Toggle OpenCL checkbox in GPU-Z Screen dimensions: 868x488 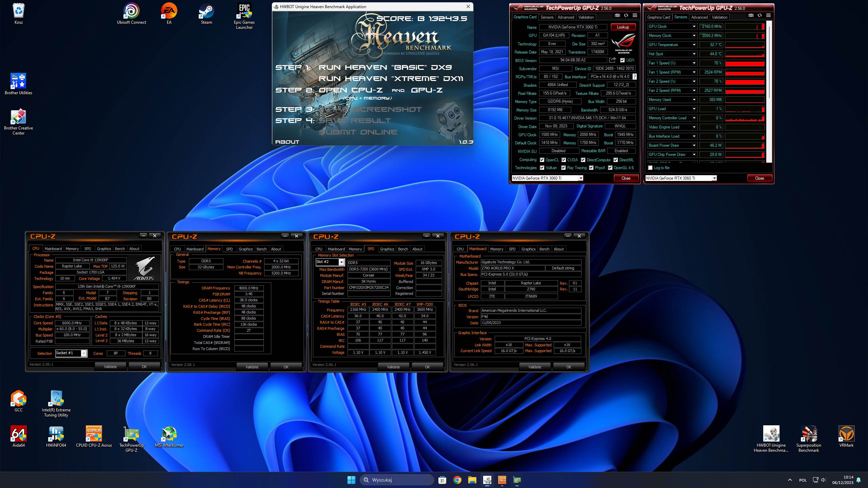pyautogui.click(x=542, y=160)
